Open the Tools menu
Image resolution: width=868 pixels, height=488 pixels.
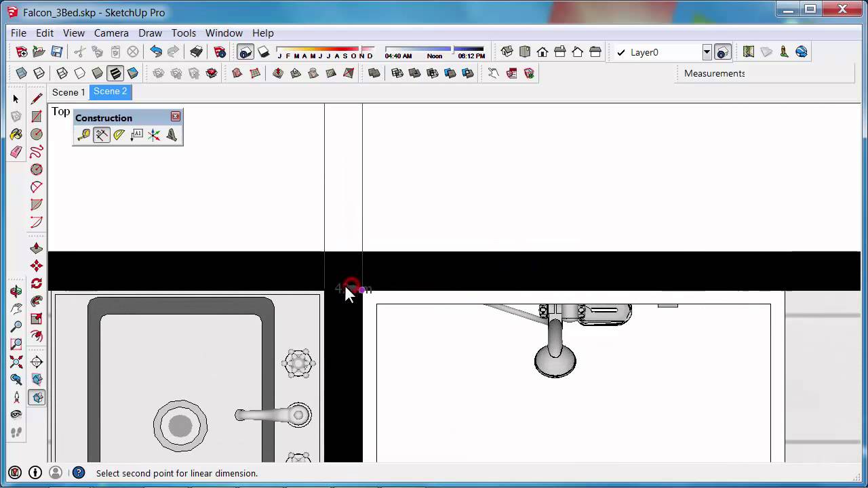tap(184, 33)
